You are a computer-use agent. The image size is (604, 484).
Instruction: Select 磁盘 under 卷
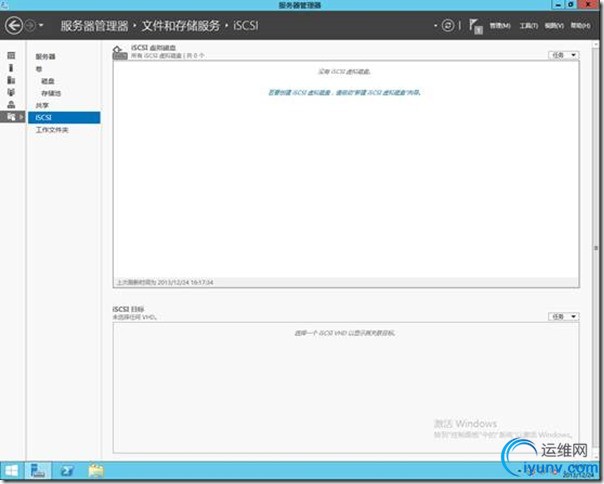48,81
